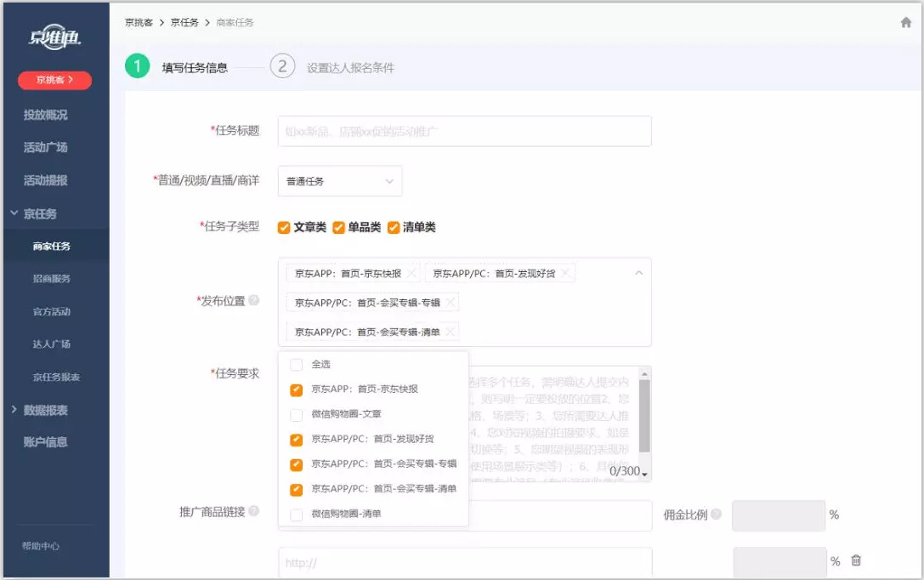Open 账户信息 in the sidebar
The image size is (924, 580).
pos(45,442)
